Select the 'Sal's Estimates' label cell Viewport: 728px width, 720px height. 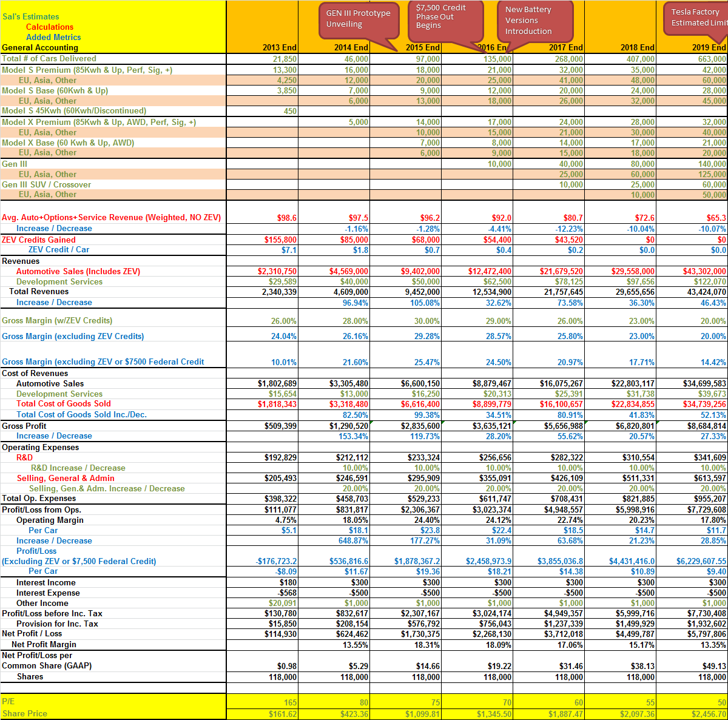pyautogui.click(x=31, y=16)
